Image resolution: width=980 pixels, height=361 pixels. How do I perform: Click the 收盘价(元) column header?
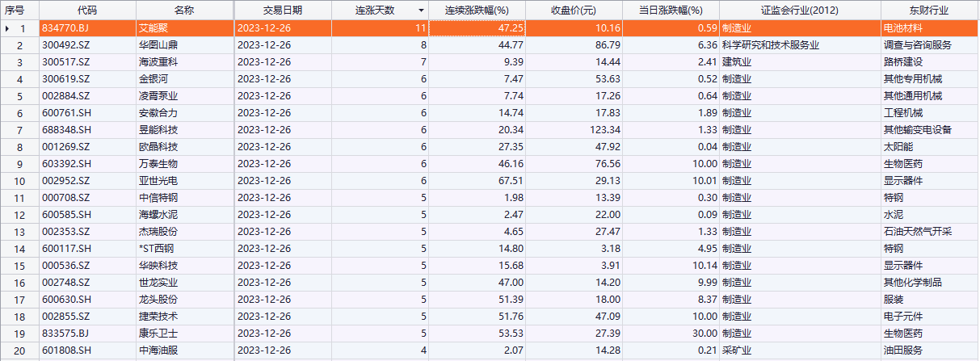573,10
